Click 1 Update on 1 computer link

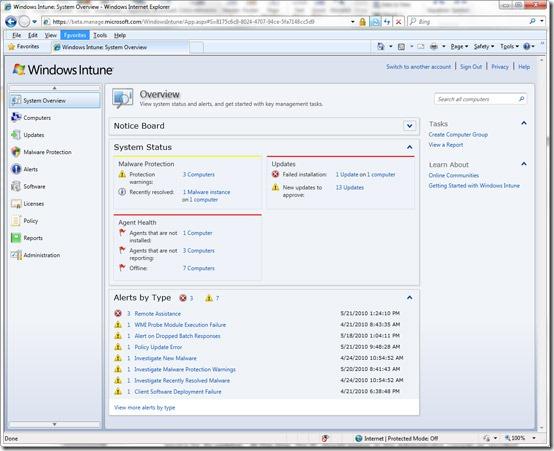[365, 174]
